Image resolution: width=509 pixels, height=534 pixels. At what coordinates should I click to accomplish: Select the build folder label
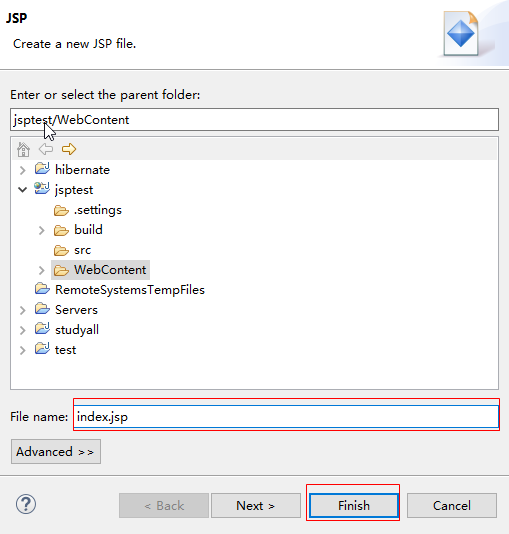click(x=88, y=230)
